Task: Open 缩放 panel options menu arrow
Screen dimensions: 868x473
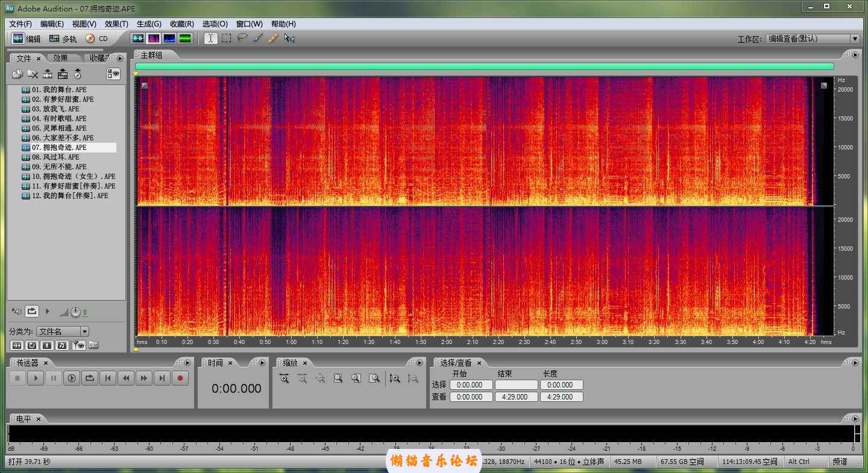Action: pos(419,363)
